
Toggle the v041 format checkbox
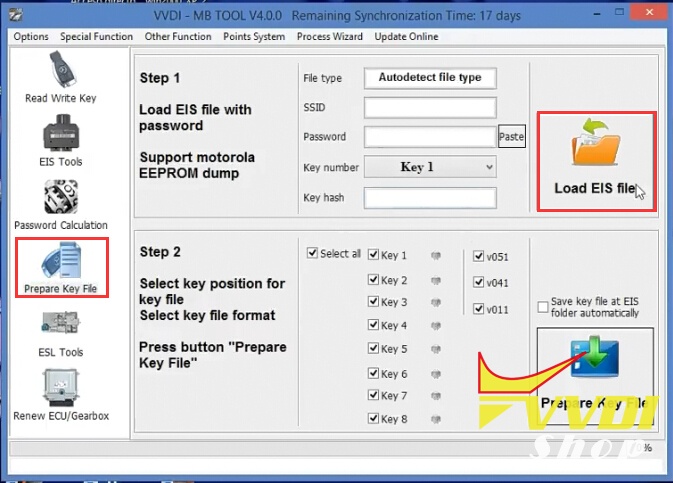pyautogui.click(x=478, y=282)
